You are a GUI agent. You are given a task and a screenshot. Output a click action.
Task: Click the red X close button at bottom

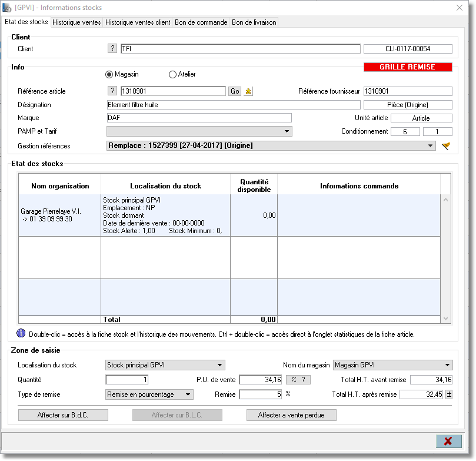pos(449,441)
